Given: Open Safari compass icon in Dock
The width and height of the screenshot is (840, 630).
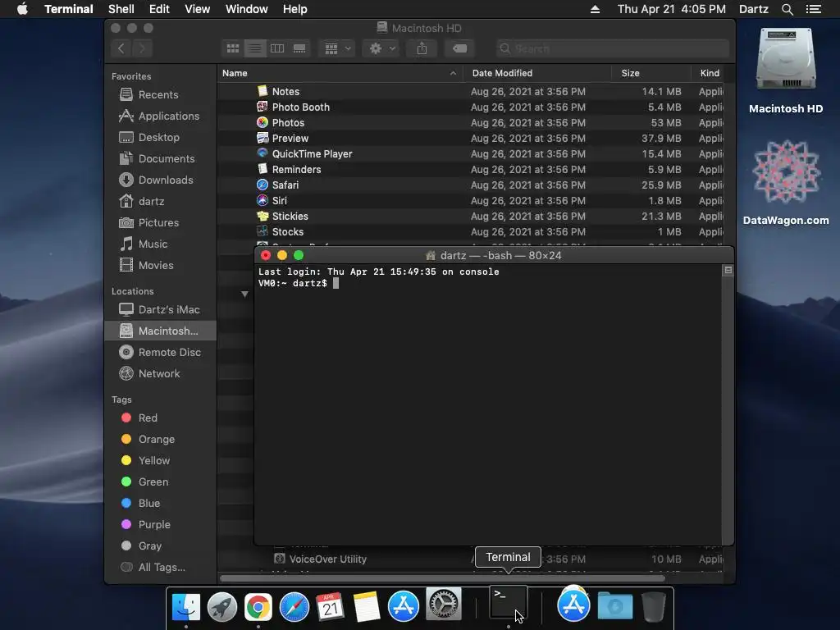Looking at the screenshot, I should click(x=294, y=607).
